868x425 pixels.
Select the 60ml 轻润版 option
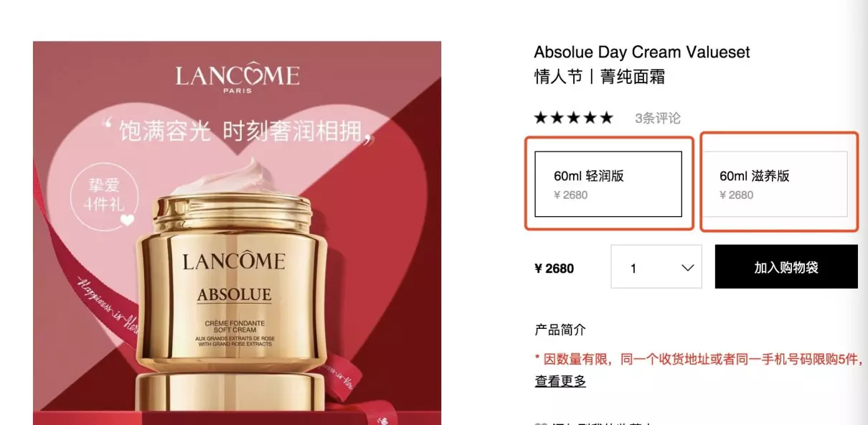pyautogui.click(x=608, y=184)
